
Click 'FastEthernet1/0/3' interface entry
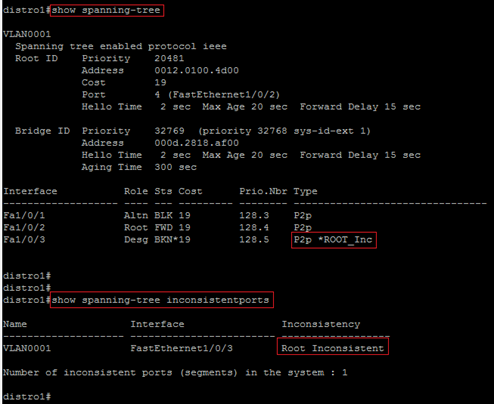tap(182, 348)
